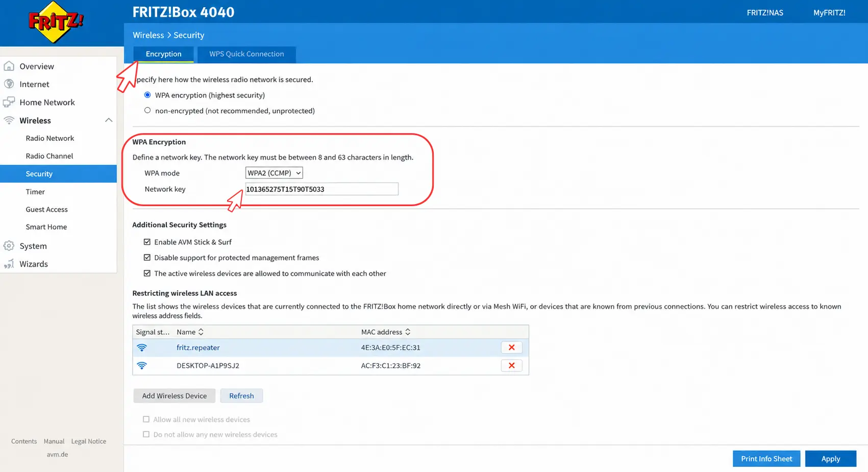Viewport: 868px width, 472px height.
Task: Open the Manual link
Action: pyautogui.click(x=54, y=441)
